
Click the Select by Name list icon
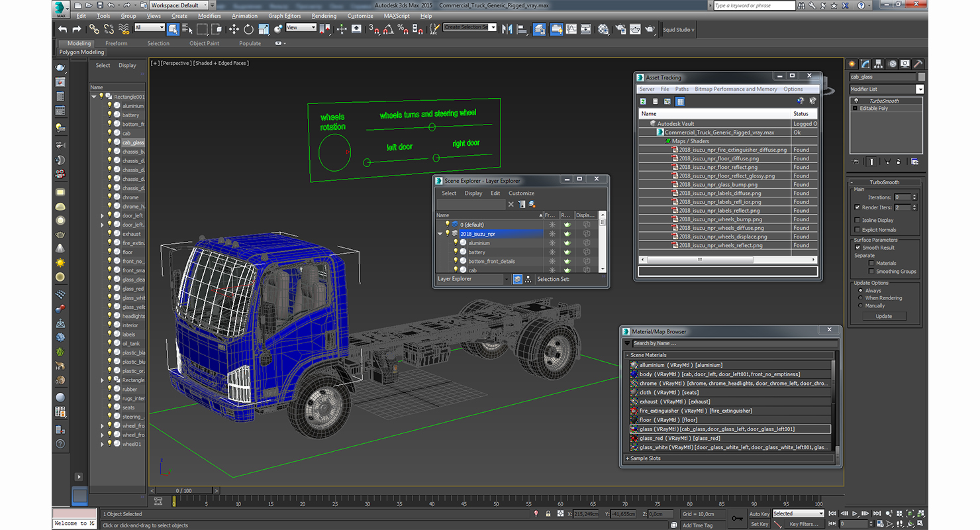click(x=187, y=29)
